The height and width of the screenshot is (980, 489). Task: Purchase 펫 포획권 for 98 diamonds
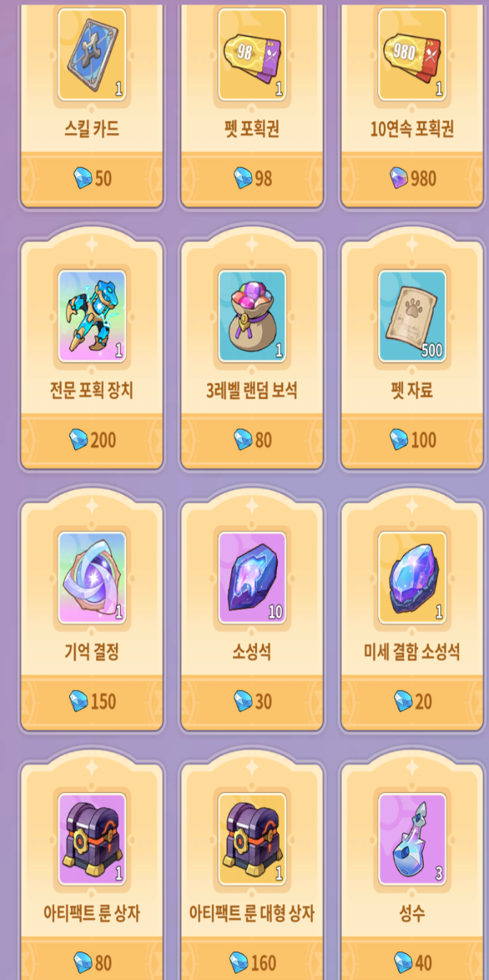(x=252, y=178)
